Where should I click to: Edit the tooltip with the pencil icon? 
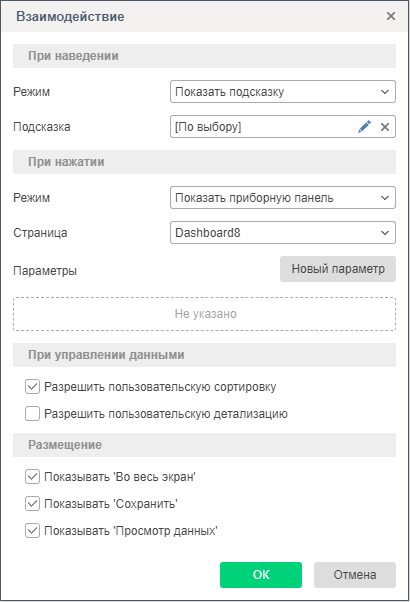(x=364, y=127)
